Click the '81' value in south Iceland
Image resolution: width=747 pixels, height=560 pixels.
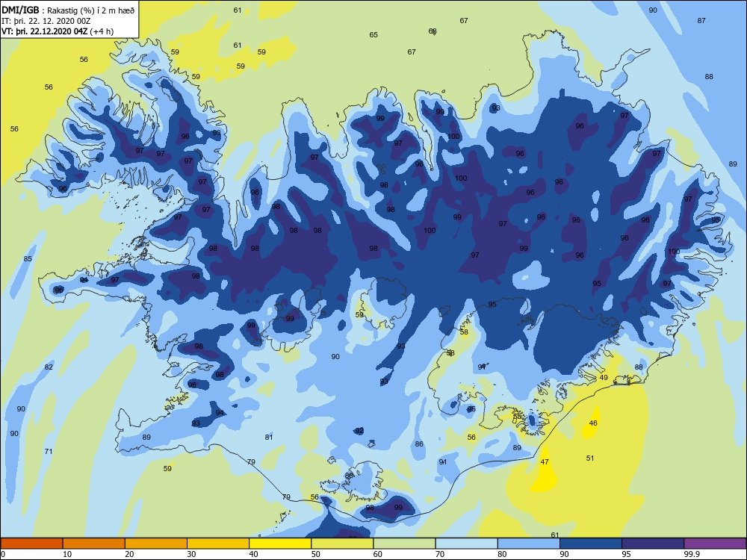click(269, 437)
